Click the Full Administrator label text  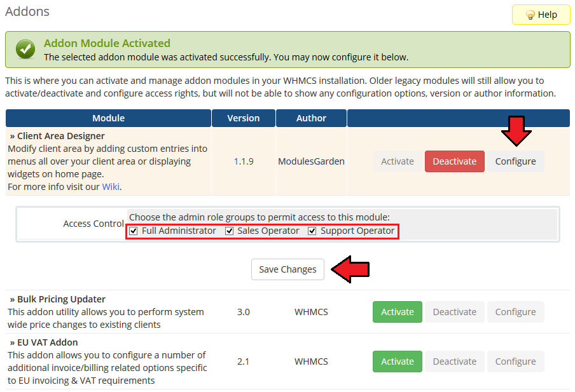pyautogui.click(x=179, y=231)
